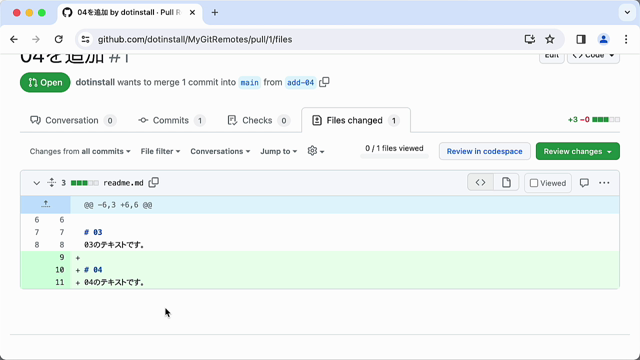Comment on the readme.md file
The height and width of the screenshot is (360, 640).
point(584,182)
